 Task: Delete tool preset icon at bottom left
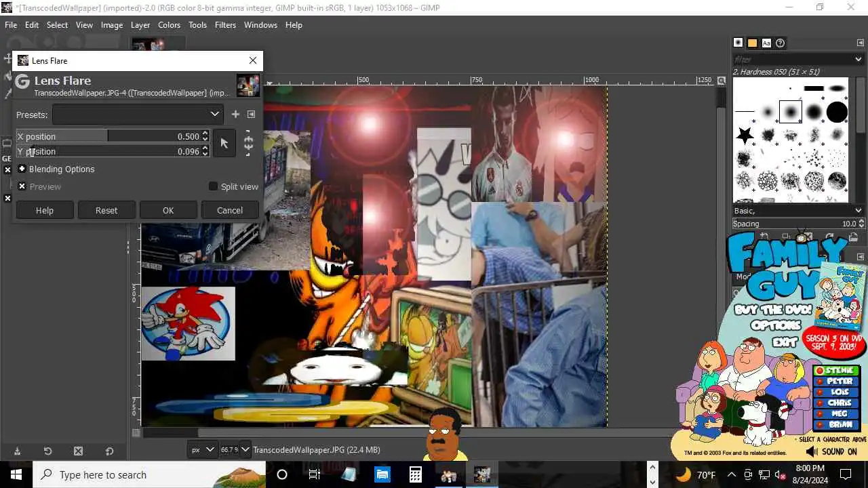[x=78, y=451]
